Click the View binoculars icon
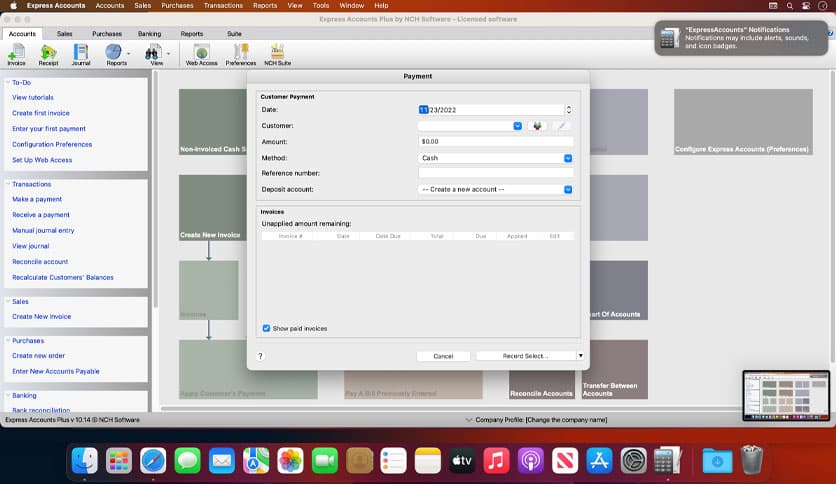Viewport: 836px width, 484px height. point(153,53)
